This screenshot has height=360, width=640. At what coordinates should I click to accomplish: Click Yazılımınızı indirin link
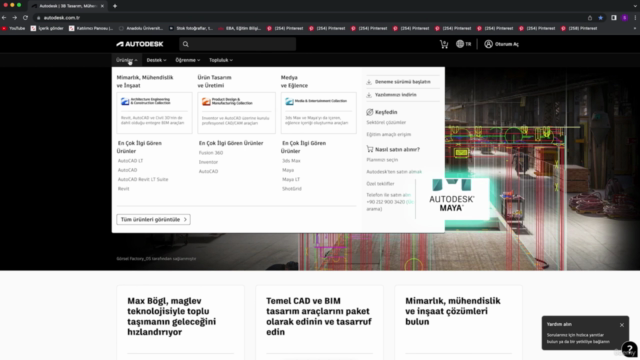coord(396,95)
